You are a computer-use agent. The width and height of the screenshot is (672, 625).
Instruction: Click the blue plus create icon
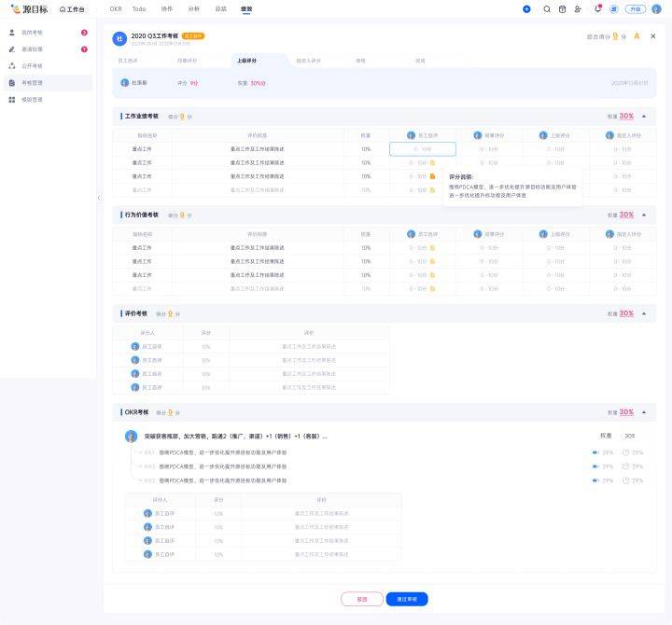tap(526, 8)
